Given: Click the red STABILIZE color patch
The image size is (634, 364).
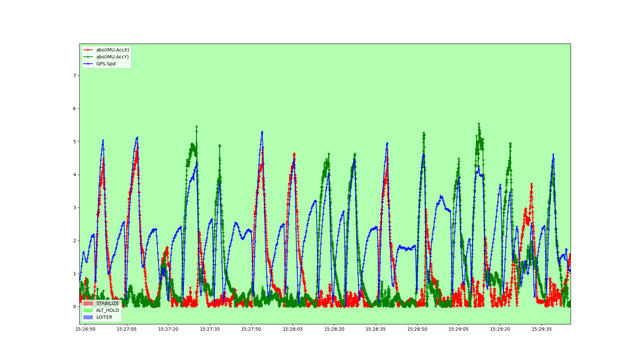Looking at the screenshot, I should click(88, 303).
